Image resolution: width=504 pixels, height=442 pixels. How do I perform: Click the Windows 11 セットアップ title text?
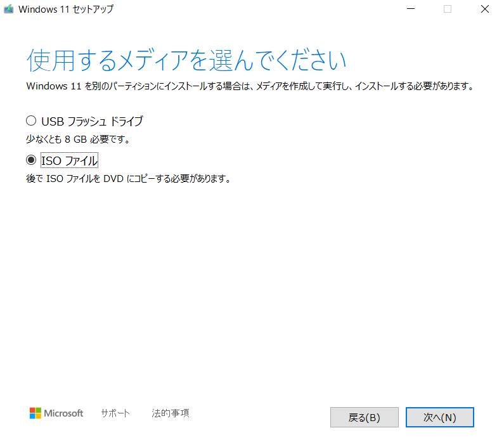tap(66, 10)
